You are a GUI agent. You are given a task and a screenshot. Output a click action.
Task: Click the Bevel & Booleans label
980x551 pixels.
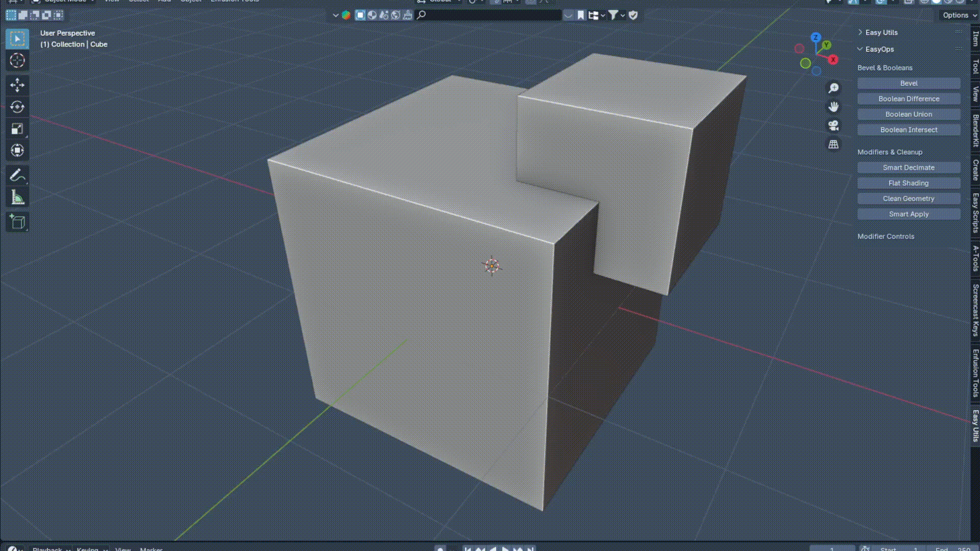(x=885, y=68)
